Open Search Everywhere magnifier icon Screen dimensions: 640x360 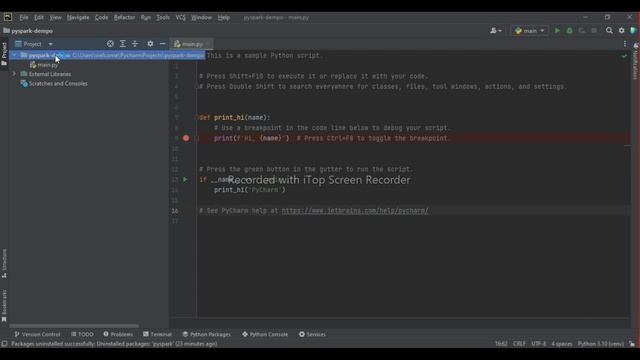tap(609, 31)
